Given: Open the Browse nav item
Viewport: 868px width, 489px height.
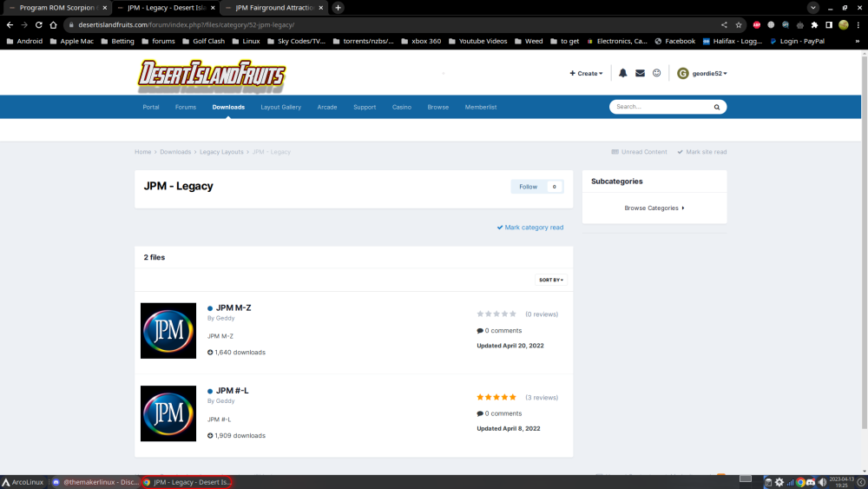Looking at the screenshot, I should pyautogui.click(x=437, y=107).
